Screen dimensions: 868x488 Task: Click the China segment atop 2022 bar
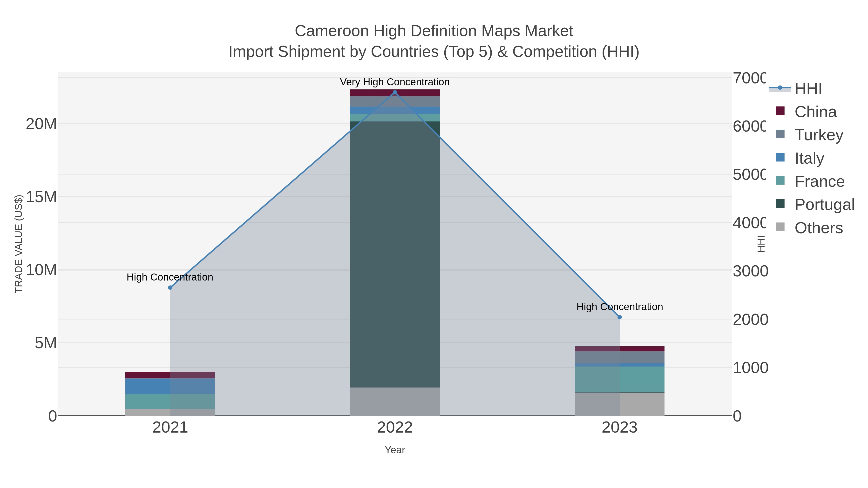[395, 93]
